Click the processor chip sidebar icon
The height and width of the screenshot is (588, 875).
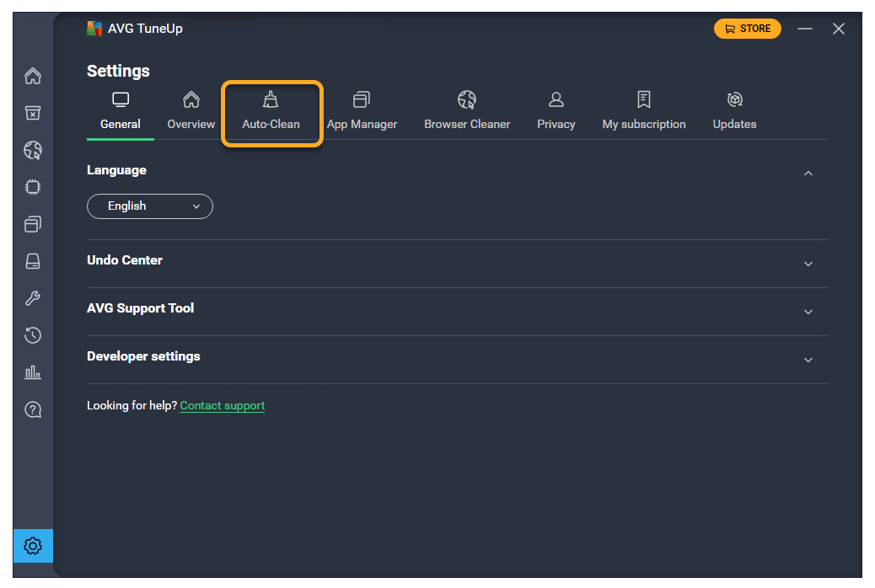tap(33, 187)
